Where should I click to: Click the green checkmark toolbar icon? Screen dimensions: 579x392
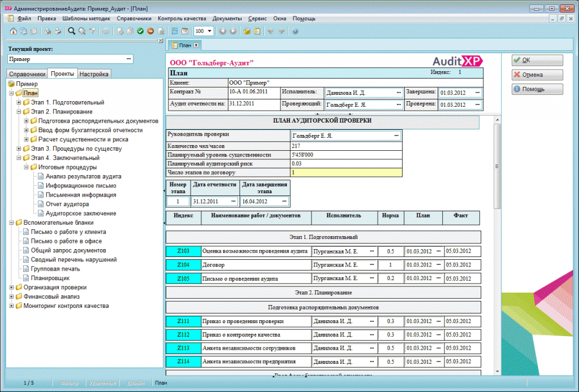click(140, 31)
